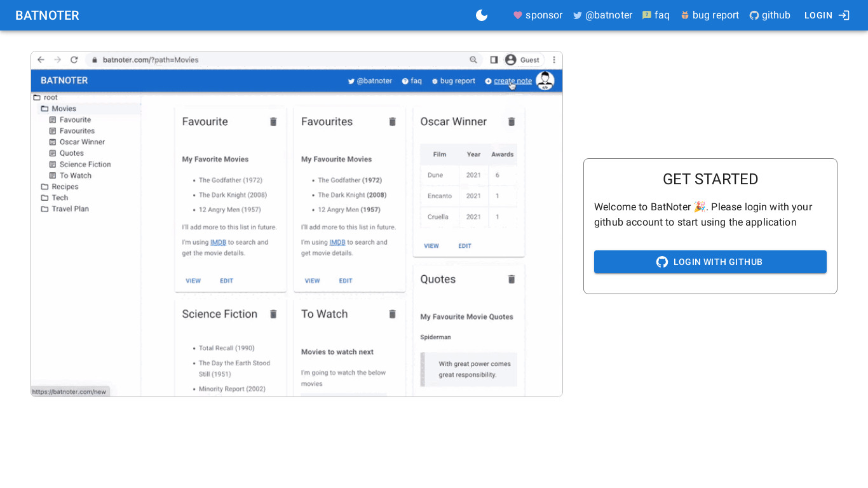Go to home via the BATNOTER logo
Screen dimensions: 868x488
coord(47,15)
